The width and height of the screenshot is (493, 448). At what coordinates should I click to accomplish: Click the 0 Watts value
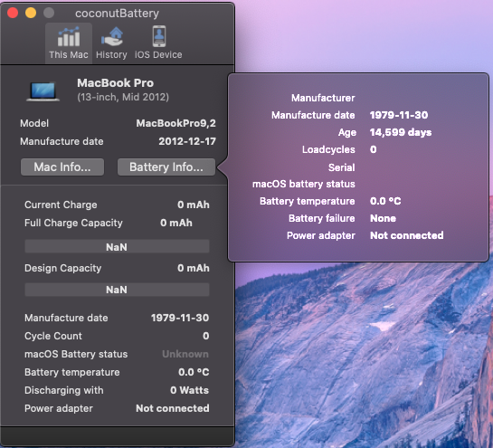(190, 390)
